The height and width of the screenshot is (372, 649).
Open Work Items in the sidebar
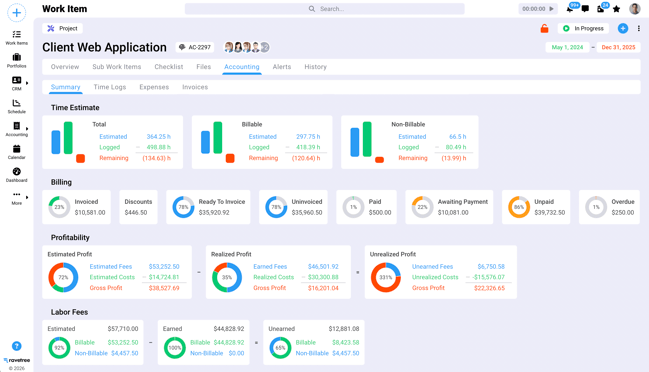tap(17, 37)
